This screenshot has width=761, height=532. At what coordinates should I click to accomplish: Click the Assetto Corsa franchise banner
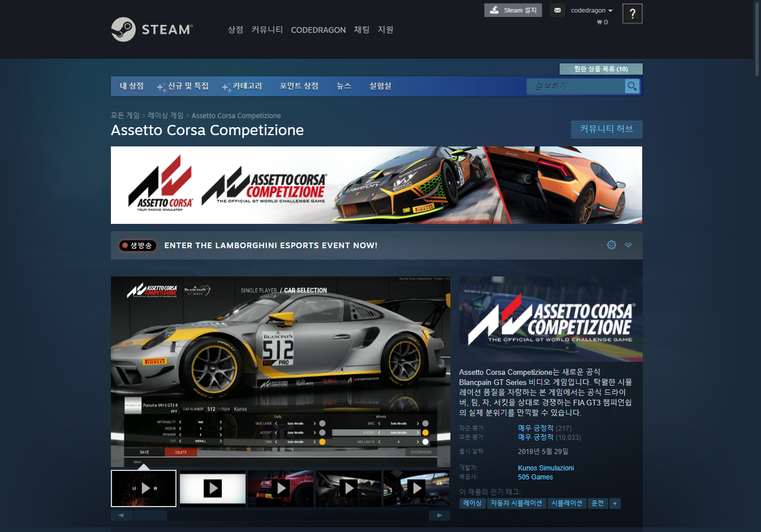pyautogui.click(x=376, y=185)
